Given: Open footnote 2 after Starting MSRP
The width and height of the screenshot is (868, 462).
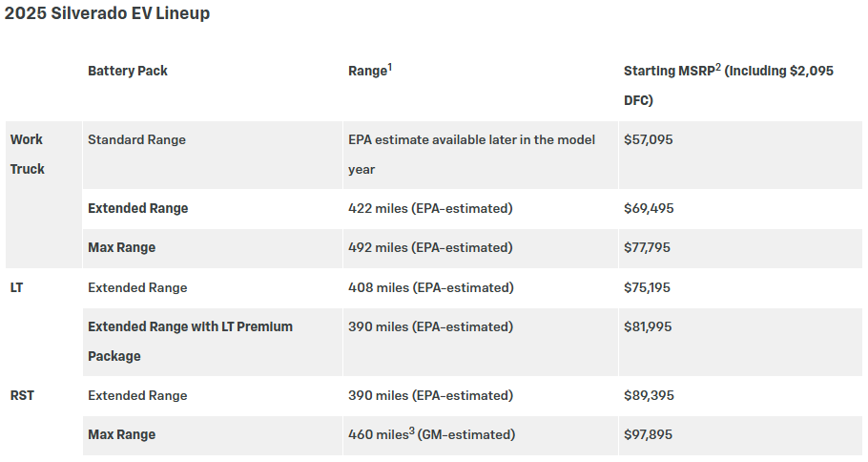Looking at the screenshot, I should (717, 67).
